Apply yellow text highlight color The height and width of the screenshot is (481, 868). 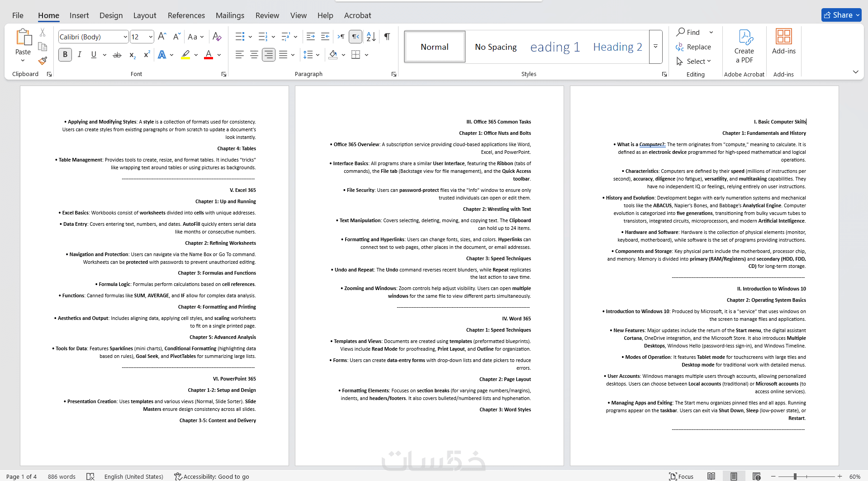point(185,55)
